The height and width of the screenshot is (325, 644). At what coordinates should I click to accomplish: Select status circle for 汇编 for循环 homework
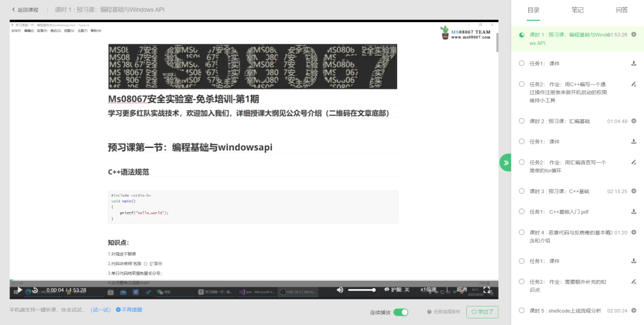(522, 162)
